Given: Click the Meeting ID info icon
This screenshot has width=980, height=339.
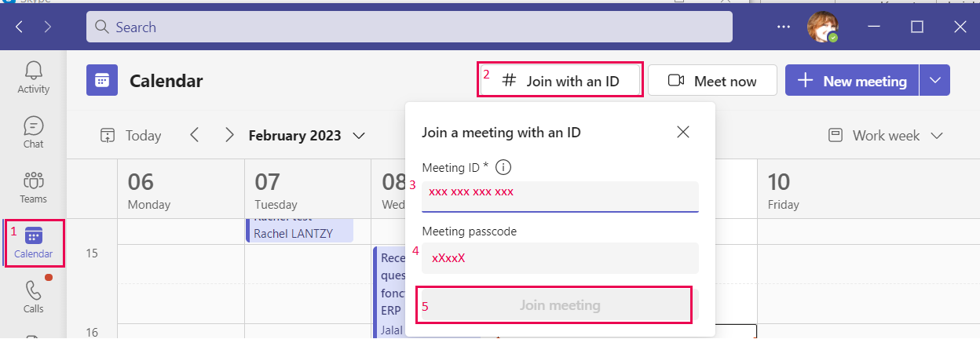Looking at the screenshot, I should (504, 167).
